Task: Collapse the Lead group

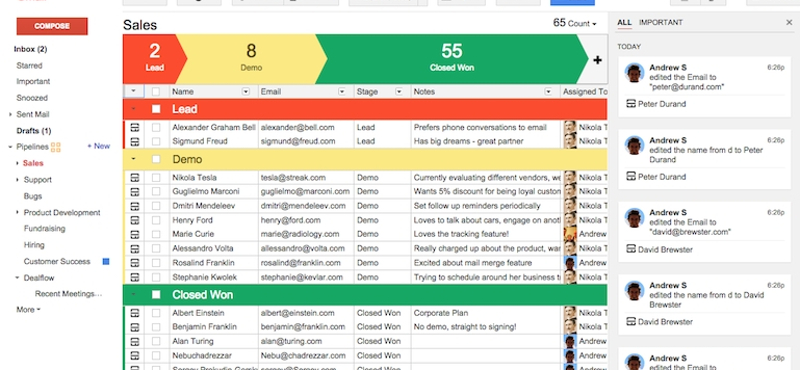Action: (x=134, y=109)
